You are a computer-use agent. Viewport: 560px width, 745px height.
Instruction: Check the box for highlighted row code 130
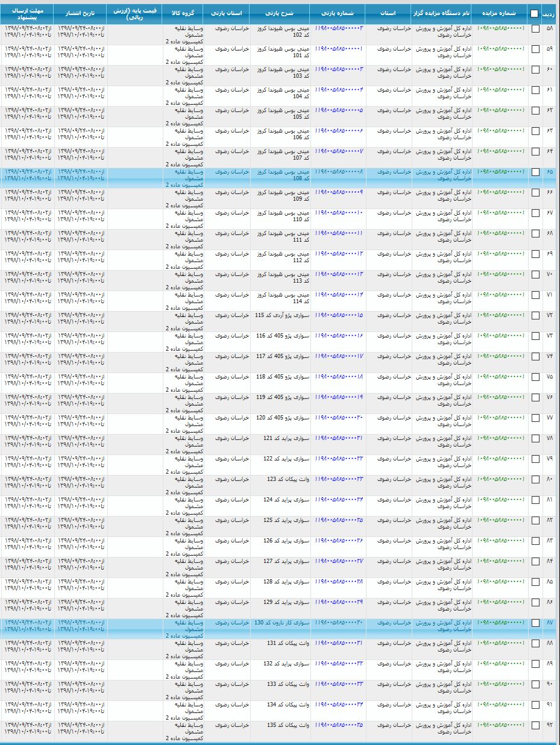point(535,624)
